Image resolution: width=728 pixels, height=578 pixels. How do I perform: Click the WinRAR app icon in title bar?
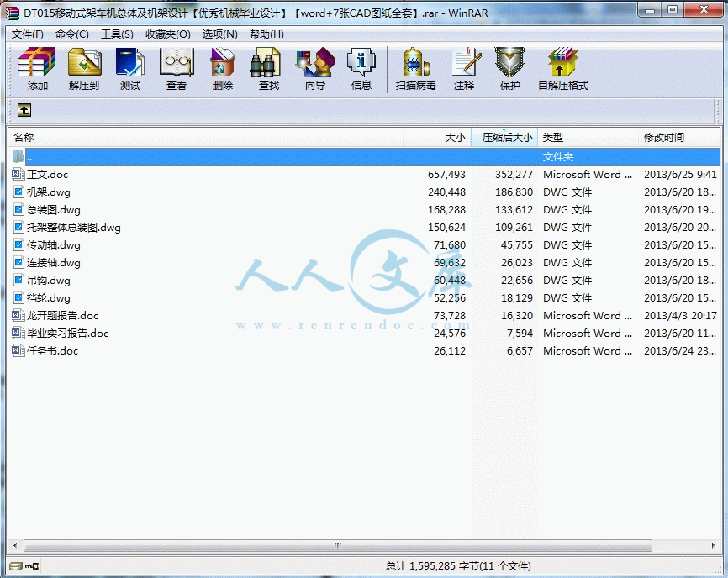tap(13, 13)
